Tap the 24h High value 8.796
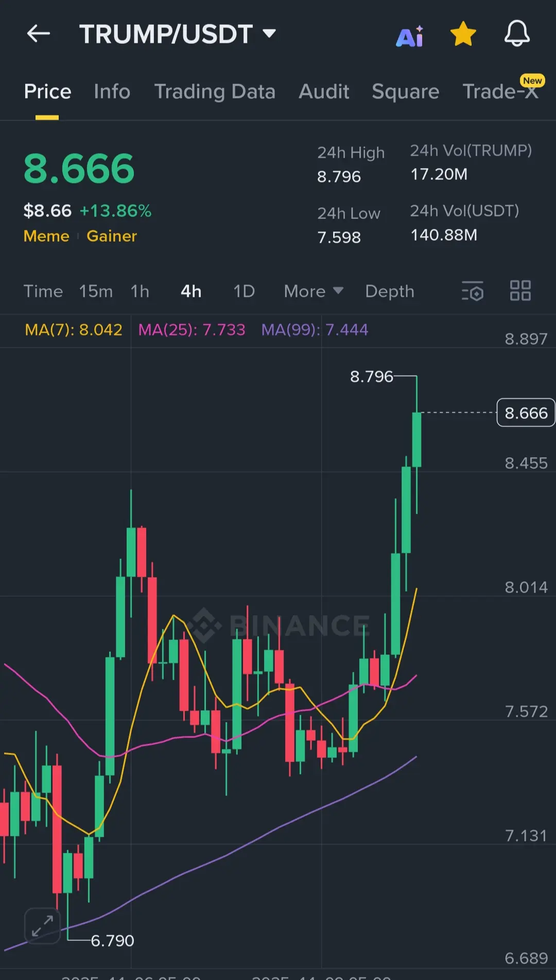 tap(339, 177)
